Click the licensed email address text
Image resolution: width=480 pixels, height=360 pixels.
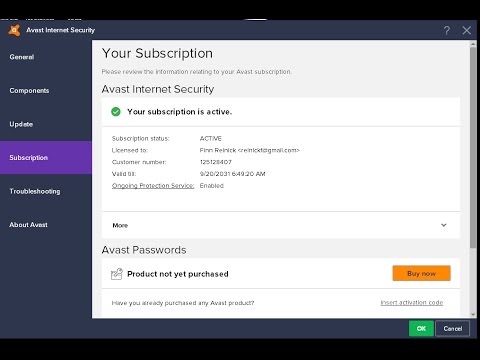[x=269, y=150]
